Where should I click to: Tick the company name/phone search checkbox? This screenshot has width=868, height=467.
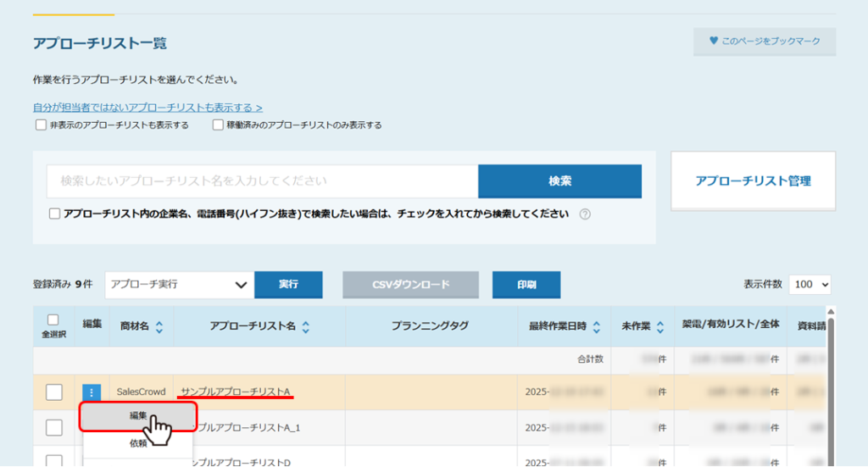pos(55,214)
